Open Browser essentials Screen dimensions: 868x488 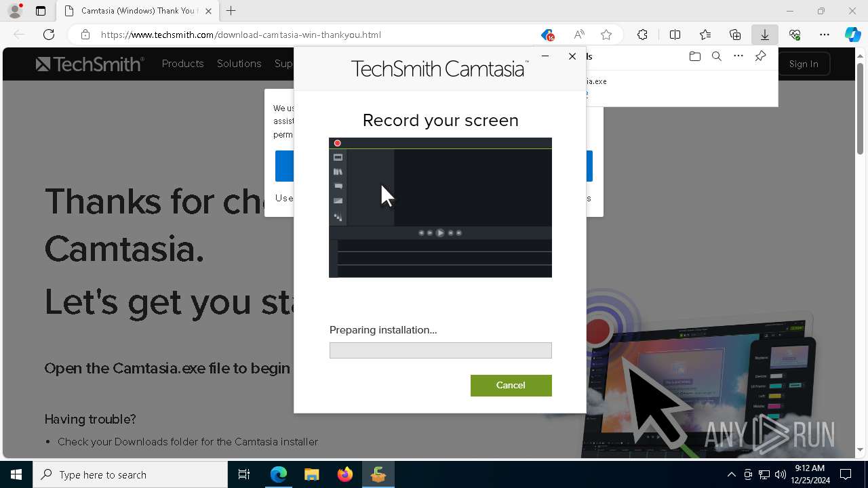(795, 35)
